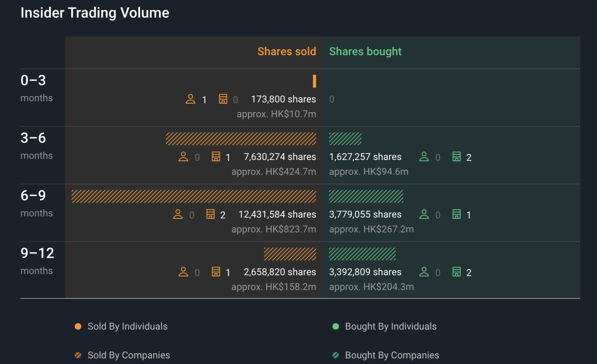Click company seller icon in 6–9 months row
The height and width of the screenshot is (364, 597).
[x=210, y=214]
